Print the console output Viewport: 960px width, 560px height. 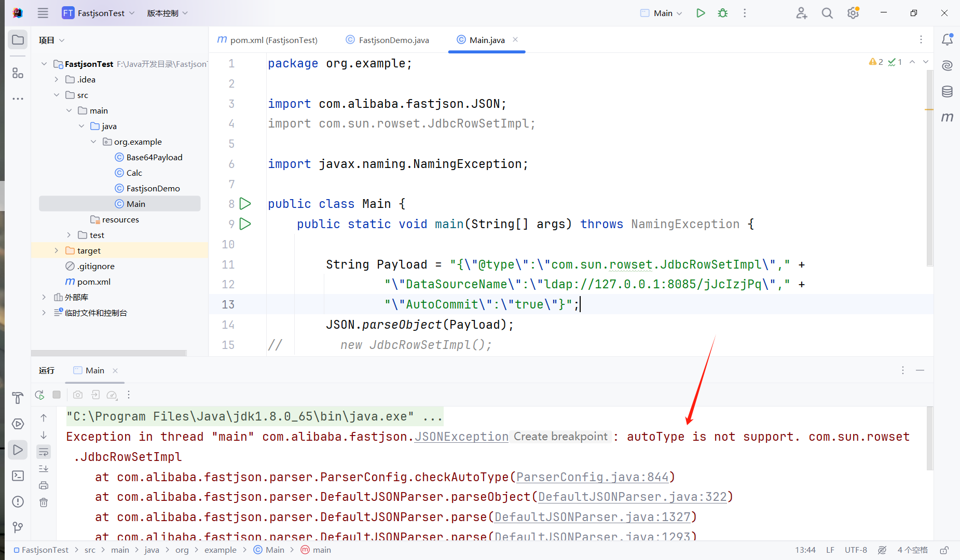44,485
